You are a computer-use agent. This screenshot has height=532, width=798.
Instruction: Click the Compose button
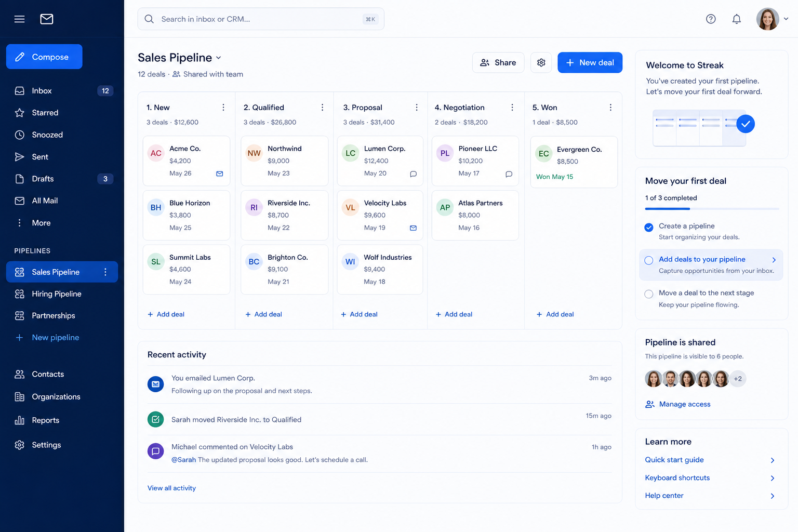pos(44,57)
